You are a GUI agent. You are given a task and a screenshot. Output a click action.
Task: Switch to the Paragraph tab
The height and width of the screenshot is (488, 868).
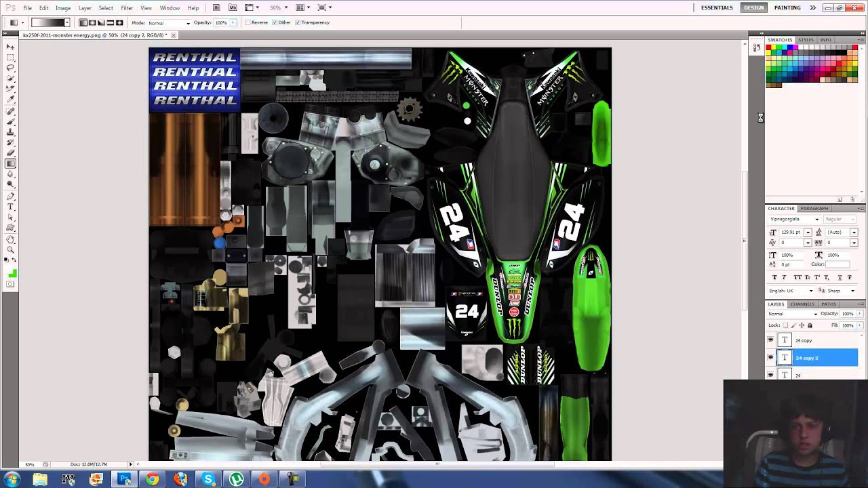tap(814, 209)
